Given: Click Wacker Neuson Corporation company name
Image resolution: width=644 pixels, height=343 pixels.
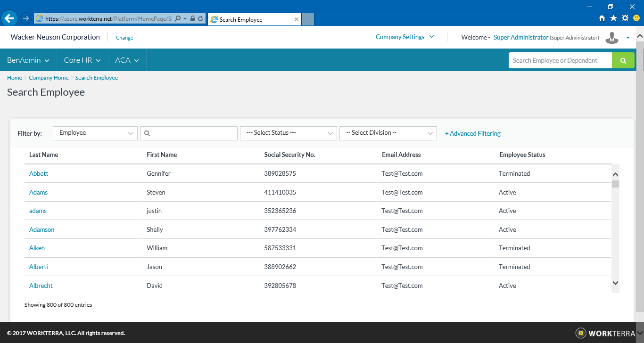Looking at the screenshot, I should [55, 37].
